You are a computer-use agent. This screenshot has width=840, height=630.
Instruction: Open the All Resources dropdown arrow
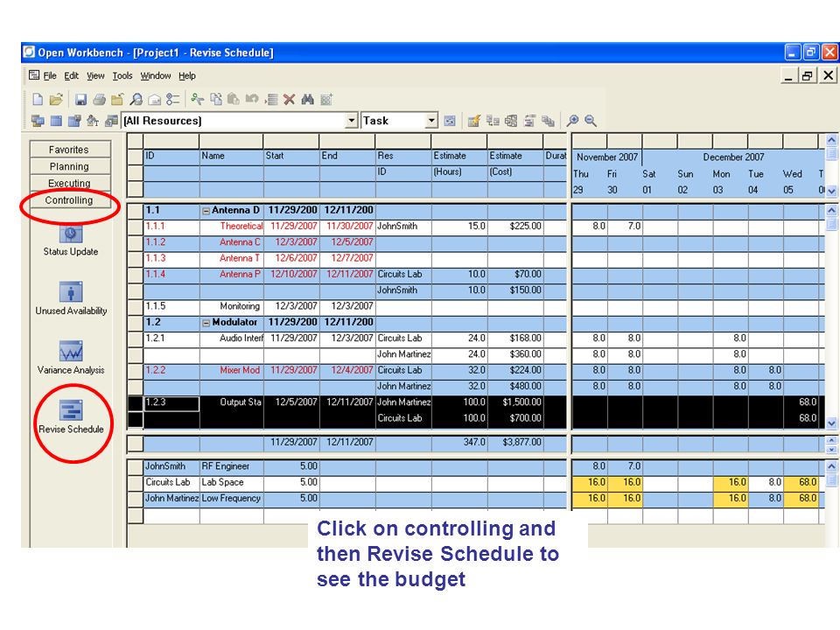[x=352, y=121]
